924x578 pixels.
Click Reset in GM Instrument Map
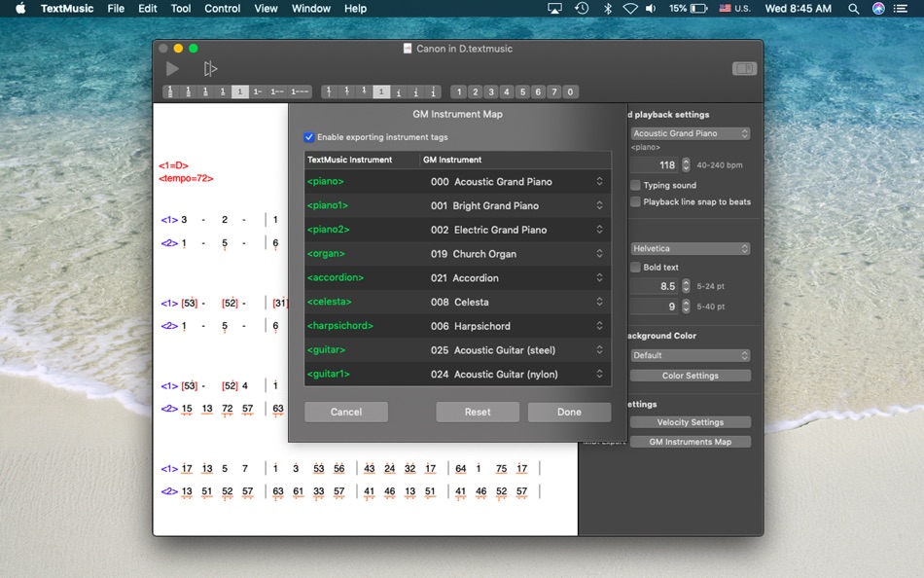(x=478, y=412)
